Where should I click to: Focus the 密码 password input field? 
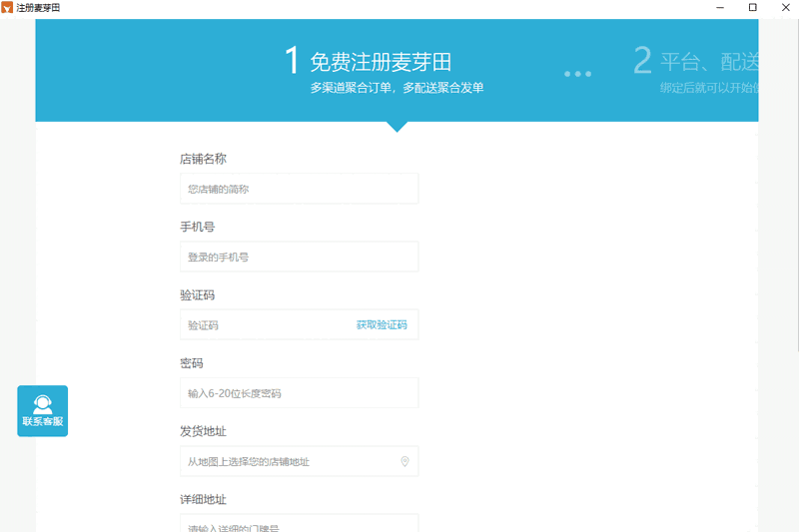pyautogui.click(x=299, y=393)
